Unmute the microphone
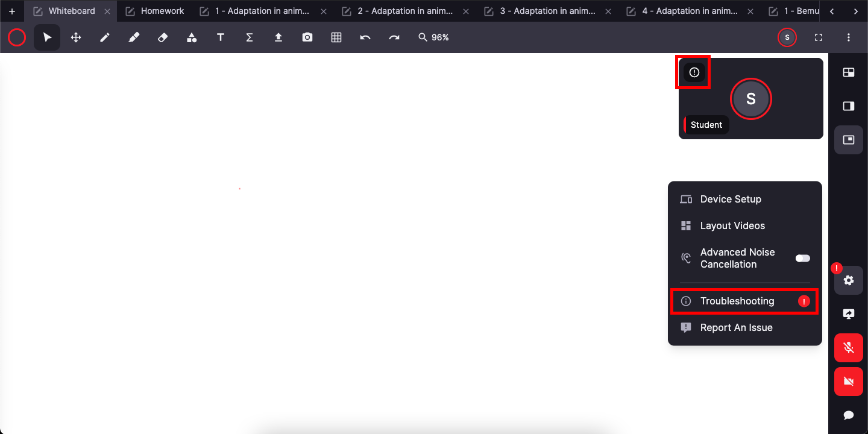Screen dimensions: 868x434 pyautogui.click(x=848, y=348)
